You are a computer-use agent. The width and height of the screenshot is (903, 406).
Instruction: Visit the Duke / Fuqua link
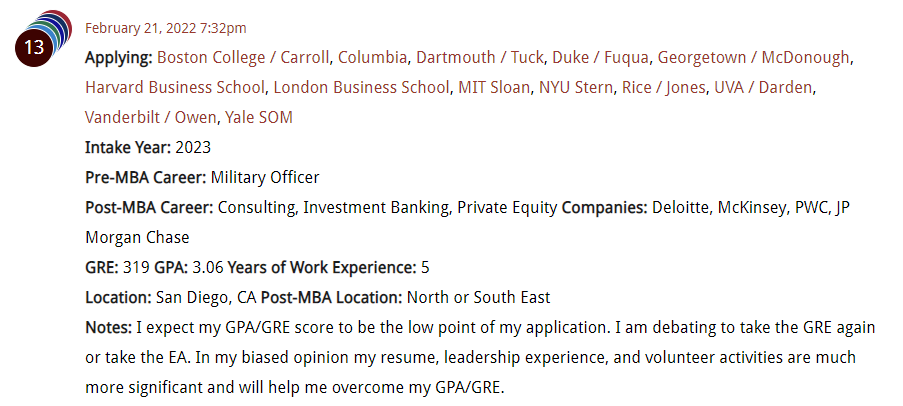tap(601, 58)
